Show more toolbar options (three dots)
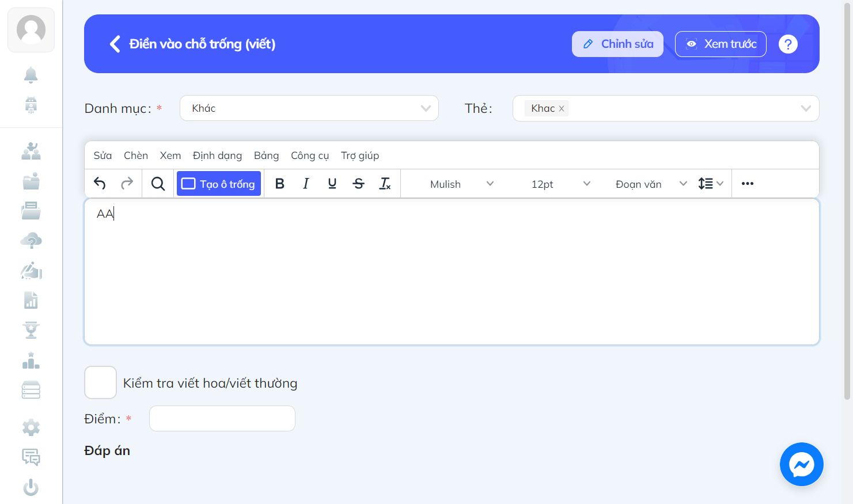Image resolution: width=853 pixels, height=504 pixels. point(748,184)
